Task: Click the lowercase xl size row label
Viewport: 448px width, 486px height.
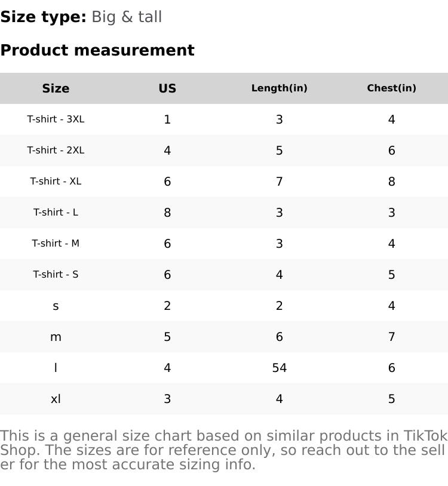Action: click(x=56, y=399)
